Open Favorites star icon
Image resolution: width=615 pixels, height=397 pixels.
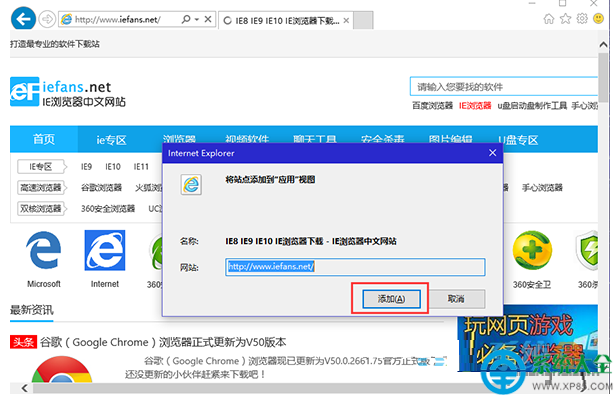(565, 18)
